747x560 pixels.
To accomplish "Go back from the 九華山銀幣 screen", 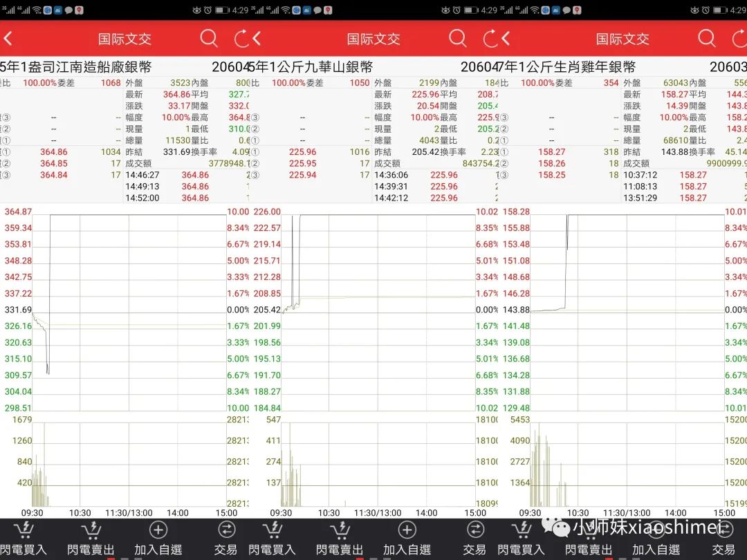I will pos(257,38).
